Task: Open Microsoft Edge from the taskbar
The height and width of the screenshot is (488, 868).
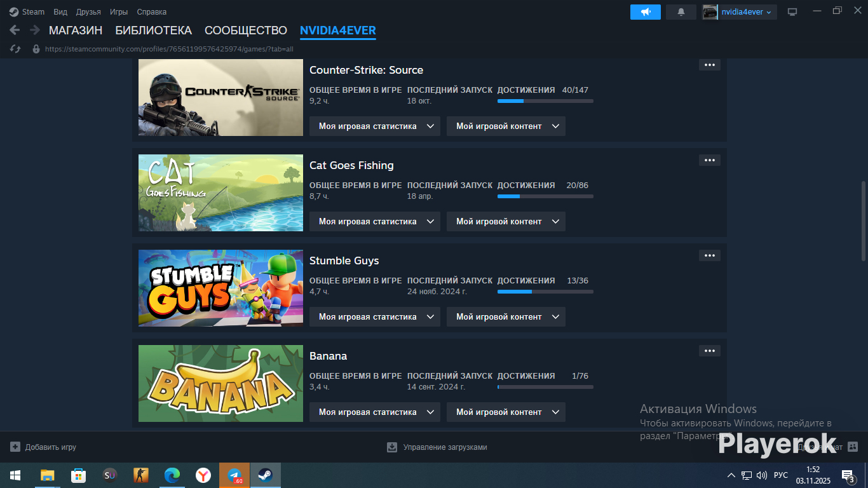Action: [x=172, y=475]
